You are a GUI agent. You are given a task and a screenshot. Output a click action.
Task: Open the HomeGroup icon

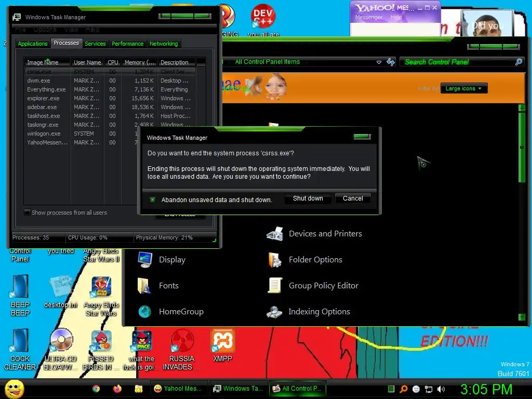tap(145, 312)
